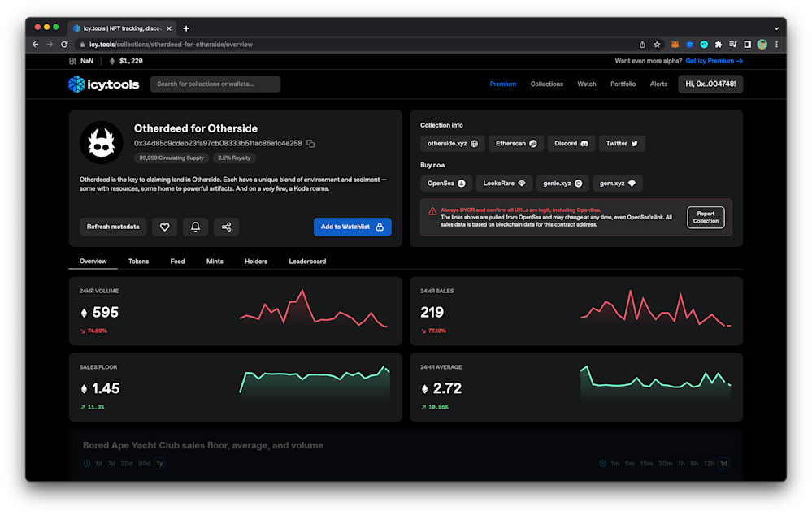The height and width of the screenshot is (515, 812).
Task: Switch to the Feed tab
Action: (177, 262)
